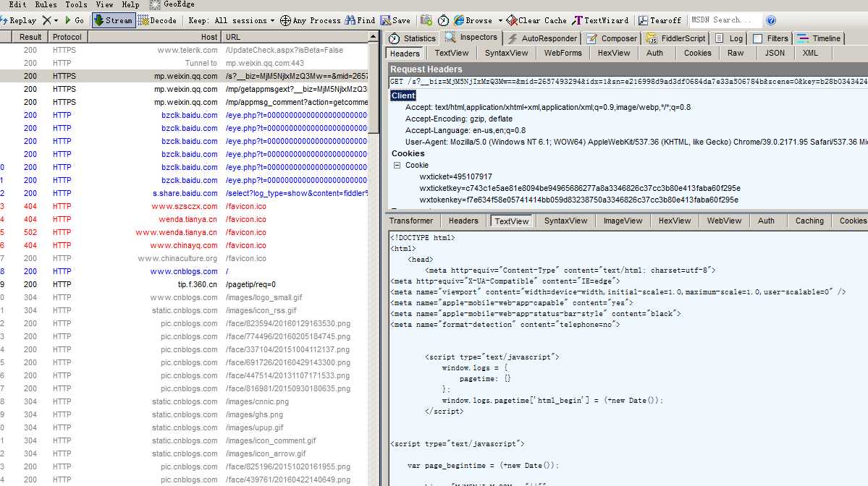868x486 pixels.
Task: Open the Browse dropdown arrow
Action: click(500, 20)
